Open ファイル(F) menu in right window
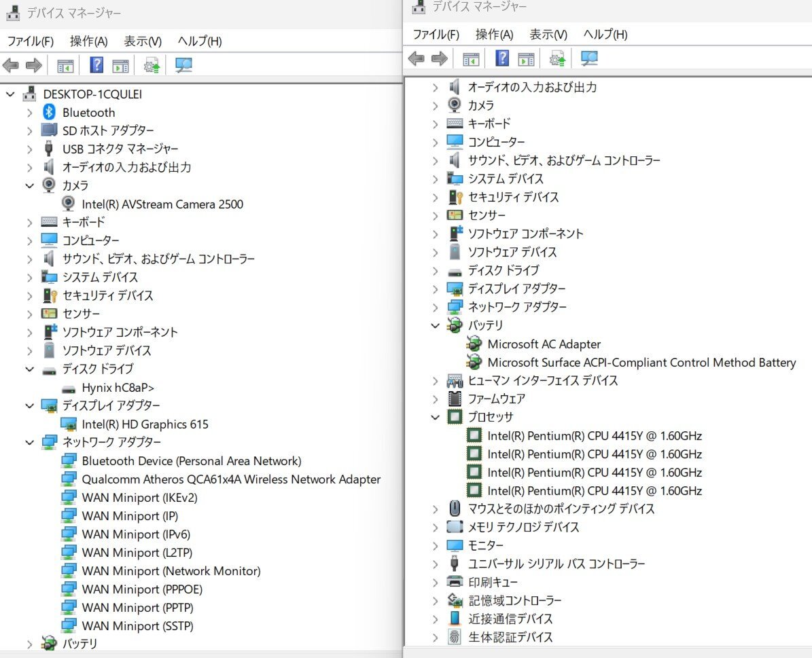 tap(436, 35)
